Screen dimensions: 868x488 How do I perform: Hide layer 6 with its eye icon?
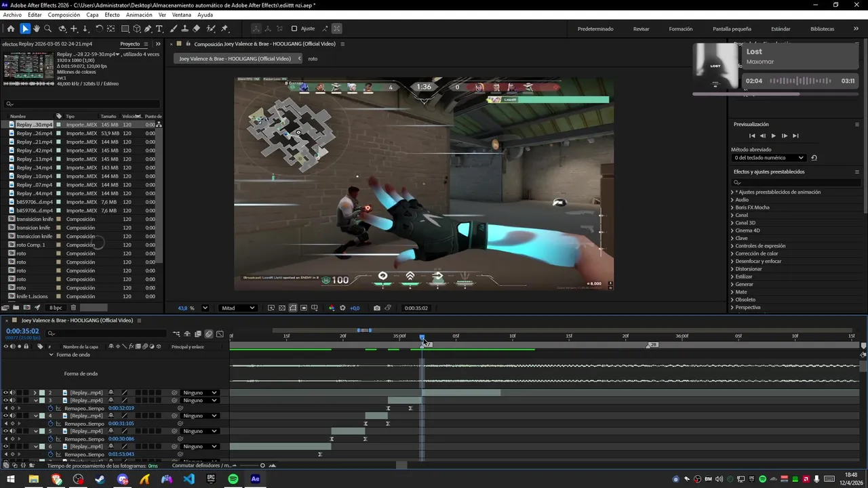[x=5, y=447]
